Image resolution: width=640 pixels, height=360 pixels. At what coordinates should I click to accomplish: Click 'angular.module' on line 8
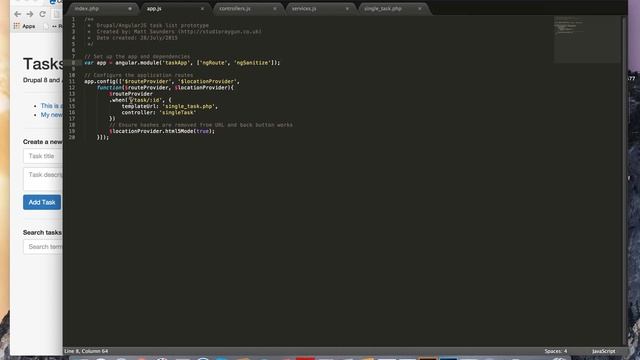click(137, 62)
